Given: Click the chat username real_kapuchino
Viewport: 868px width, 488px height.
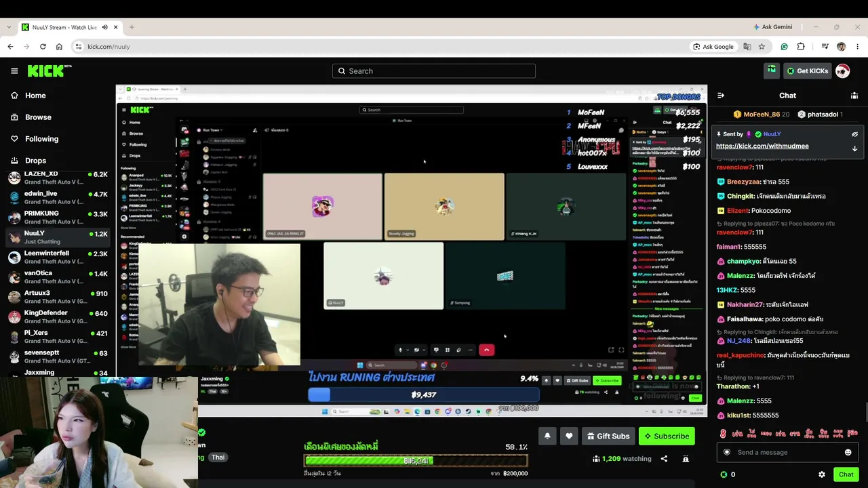Looking at the screenshot, I should [x=741, y=355].
